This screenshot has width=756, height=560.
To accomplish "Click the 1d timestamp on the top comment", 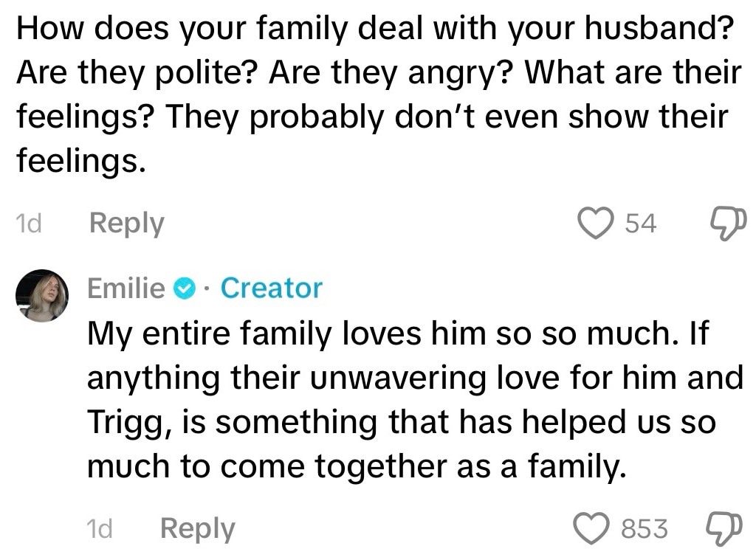I will (x=27, y=222).
